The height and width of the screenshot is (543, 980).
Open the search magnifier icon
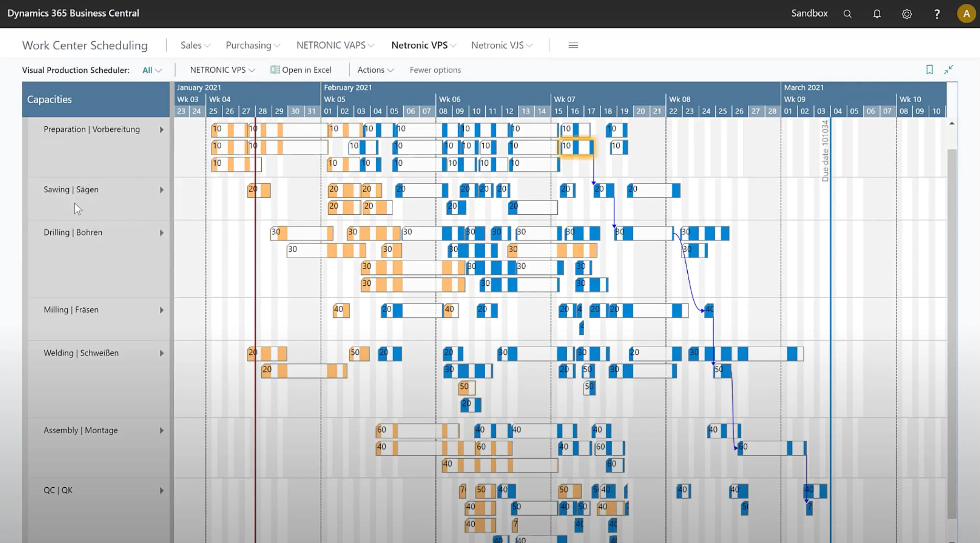847,14
